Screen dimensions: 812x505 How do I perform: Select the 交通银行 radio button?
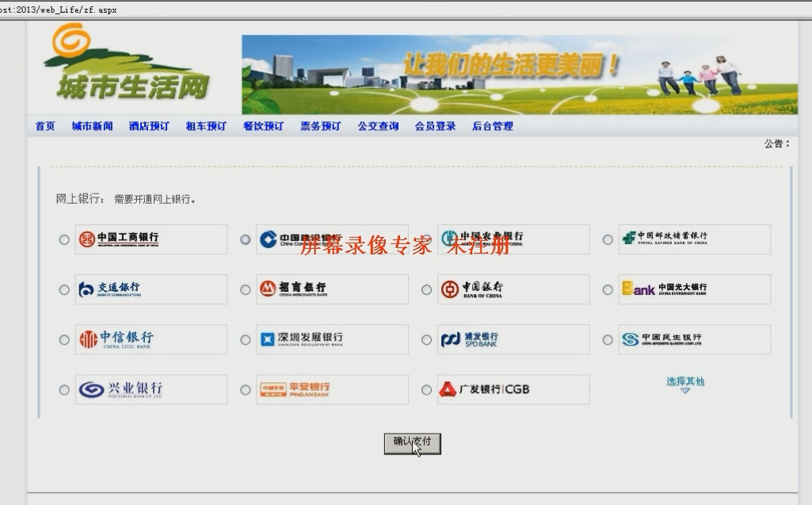(64, 290)
